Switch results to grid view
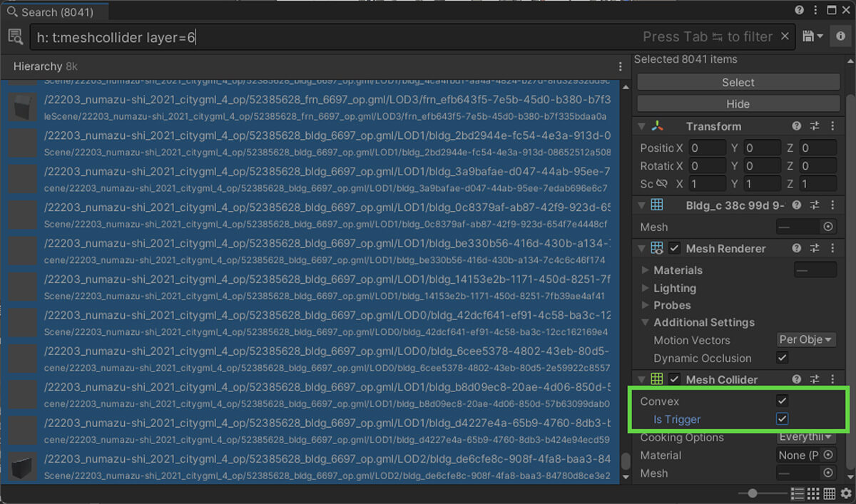Screen dimensions: 856x504 pyautogui.click(x=813, y=493)
